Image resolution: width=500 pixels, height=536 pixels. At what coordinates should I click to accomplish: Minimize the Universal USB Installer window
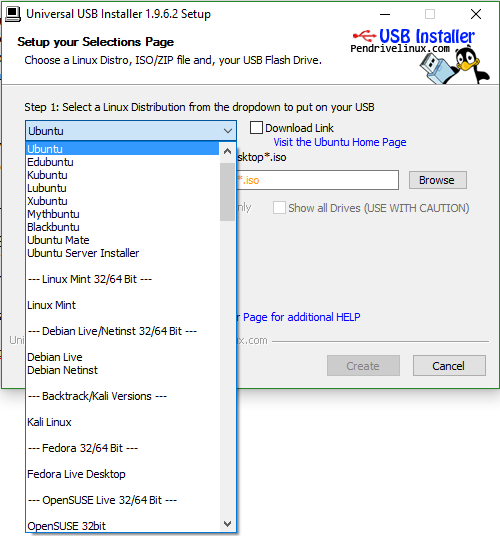[x=385, y=14]
